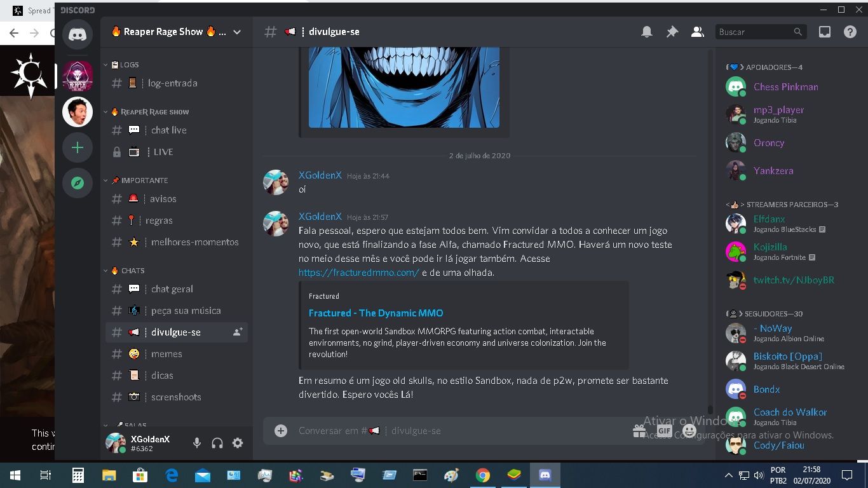Open the memes channel

(x=177, y=354)
